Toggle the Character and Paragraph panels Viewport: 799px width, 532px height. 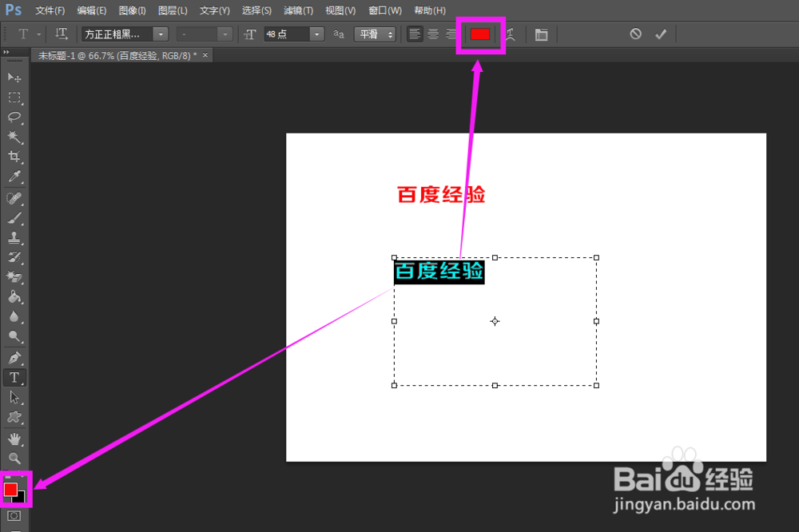pyautogui.click(x=540, y=34)
